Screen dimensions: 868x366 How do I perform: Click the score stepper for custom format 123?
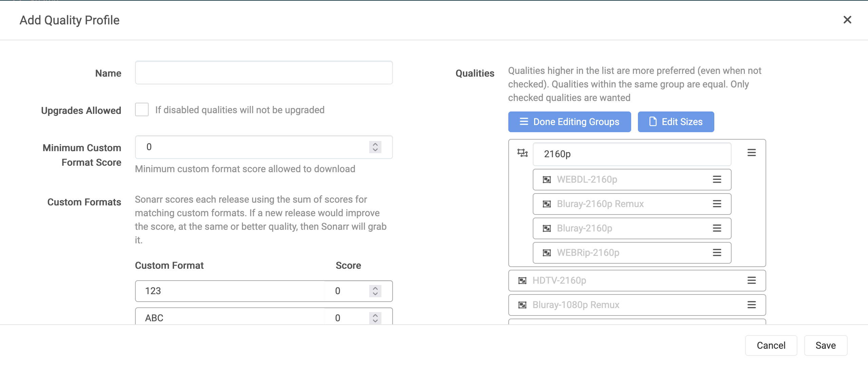[375, 291]
